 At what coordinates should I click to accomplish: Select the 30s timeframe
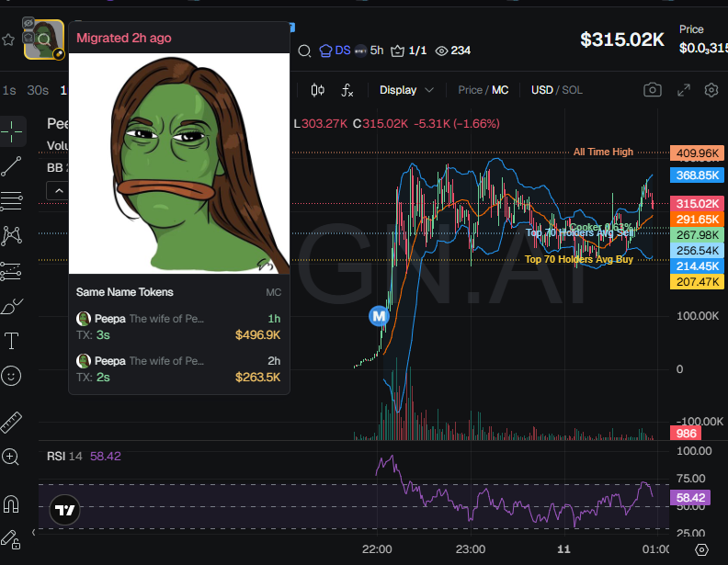click(38, 90)
